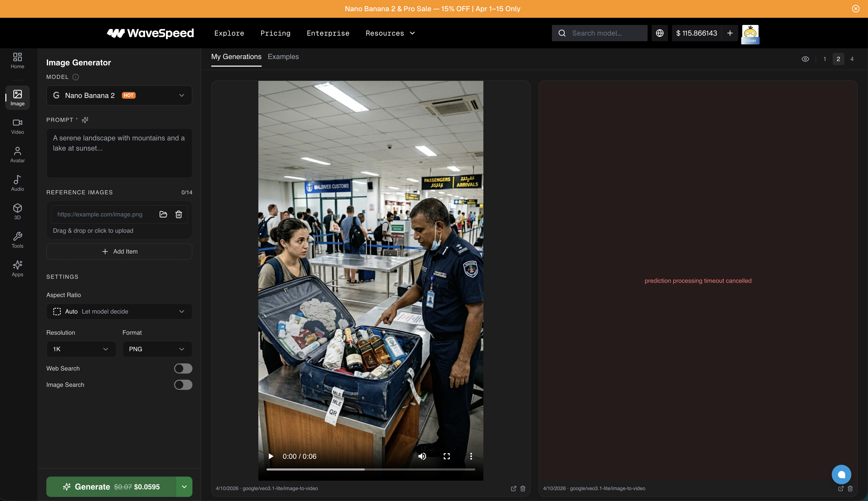Switch to the Examples tab

coord(283,56)
